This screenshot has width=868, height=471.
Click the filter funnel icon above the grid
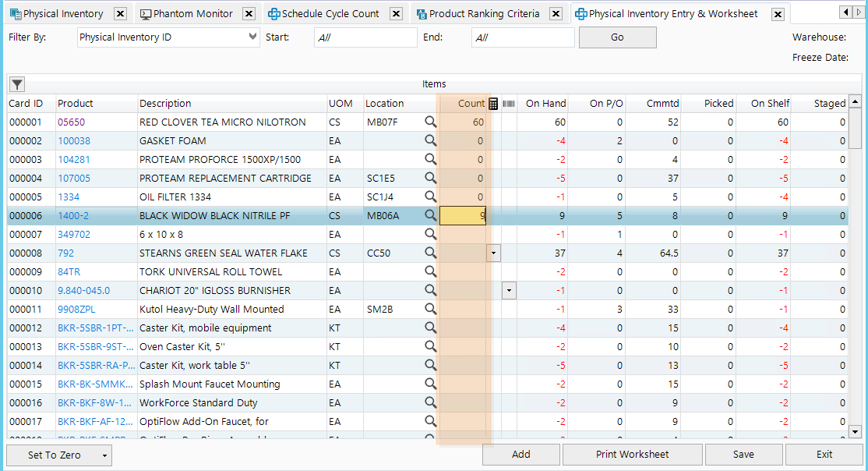tap(16, 84)
